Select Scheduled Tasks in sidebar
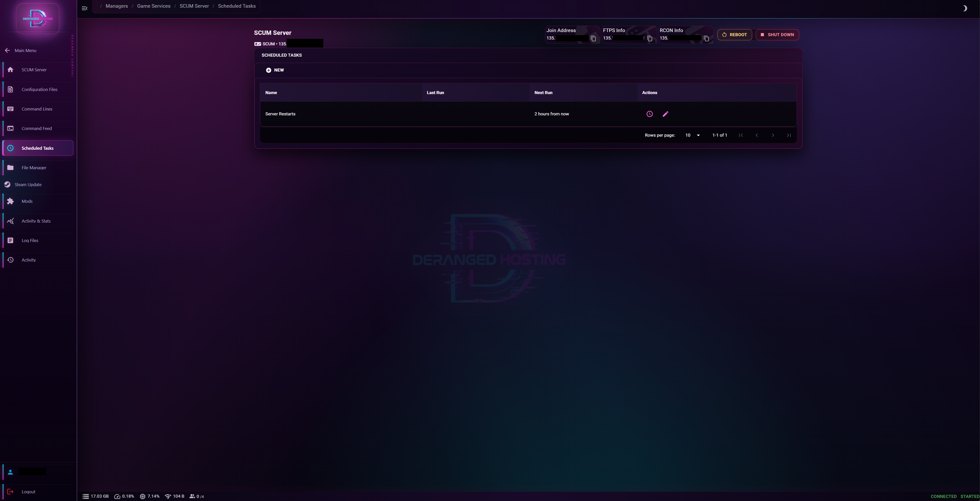Viewport: 980px width, 501px height. (38, 148)
